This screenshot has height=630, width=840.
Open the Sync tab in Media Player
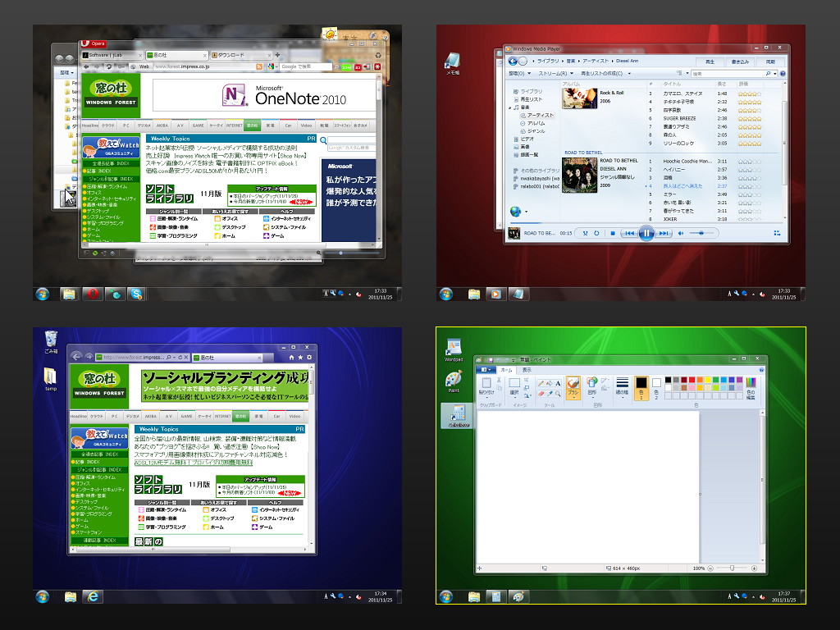[x=770, y=62]
